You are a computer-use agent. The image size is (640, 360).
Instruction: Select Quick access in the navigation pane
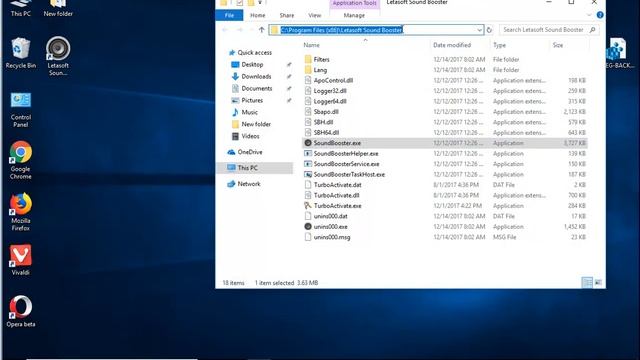point(254,52)
